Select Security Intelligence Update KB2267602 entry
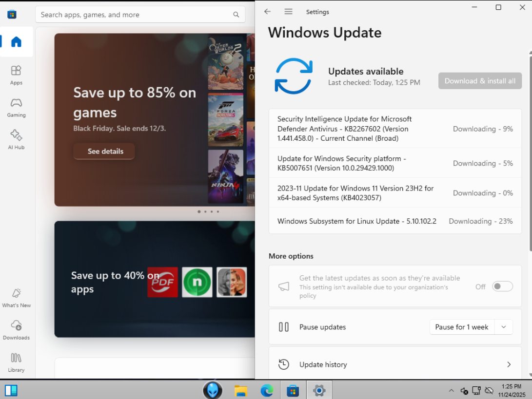 (395, 129)
